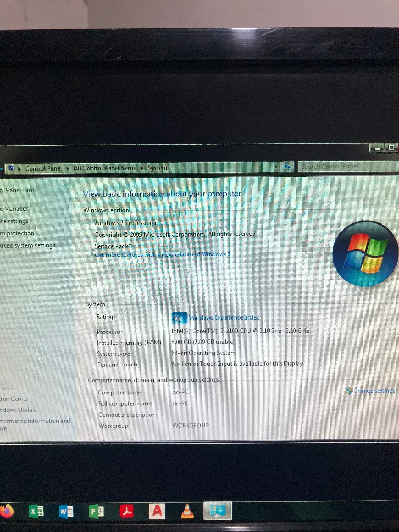Click the Service Pack 1 text

[113, 246]
